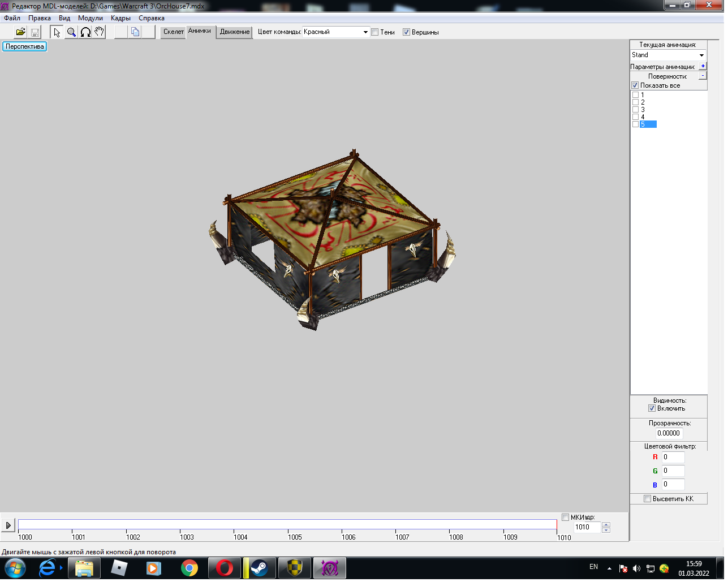728x582 pixels.
Task: Activate the magnifier zoom tool
Action: [x=71, y=32]
